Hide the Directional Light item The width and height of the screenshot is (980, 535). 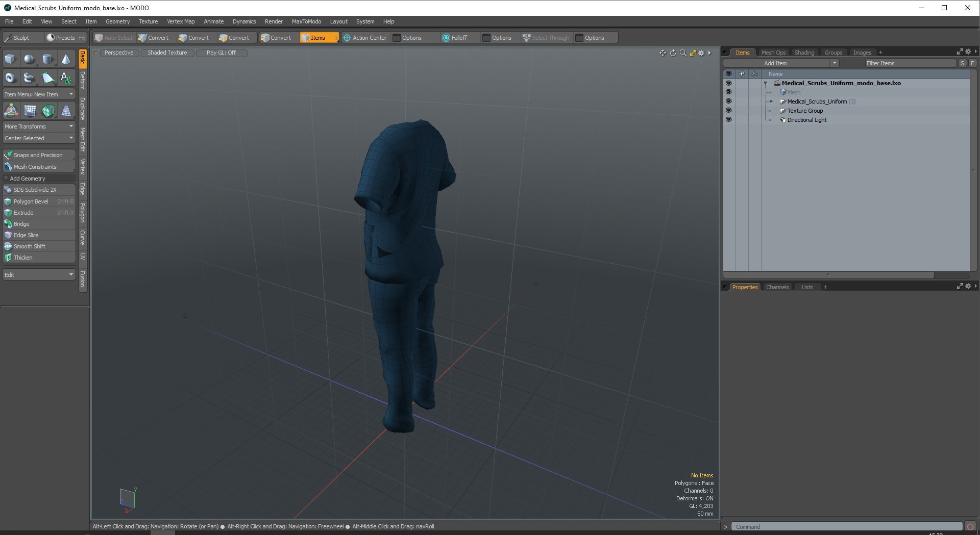(728, 120)
